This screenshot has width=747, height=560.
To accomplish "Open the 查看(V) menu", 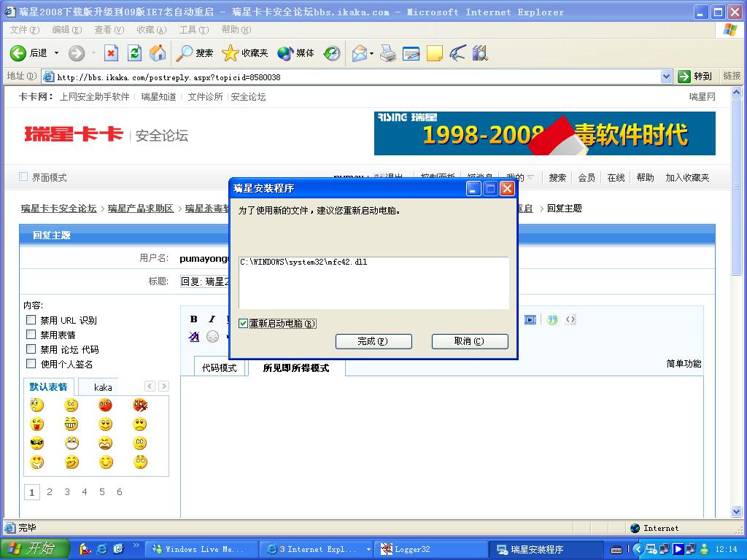I will 109,29.
